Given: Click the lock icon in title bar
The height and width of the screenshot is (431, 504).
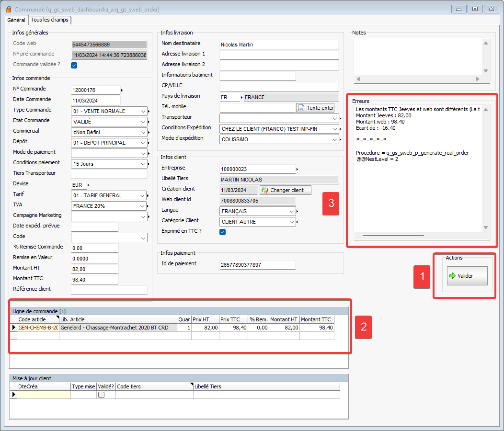Looking at the screenshot, I should pyautogui.click(x=8, y=9).
